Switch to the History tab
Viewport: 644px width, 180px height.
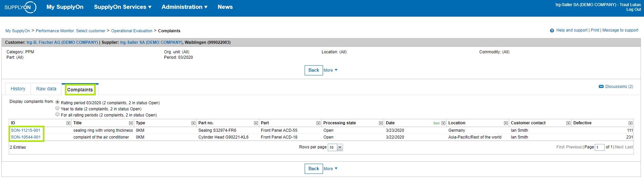click(x=18, y=89)
